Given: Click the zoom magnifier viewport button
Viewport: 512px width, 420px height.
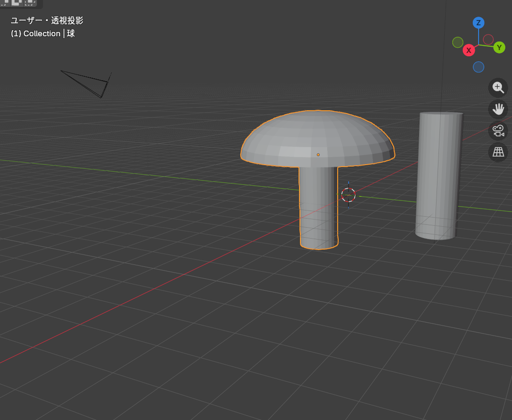Looking at the screenshot, I should point(498,87).
